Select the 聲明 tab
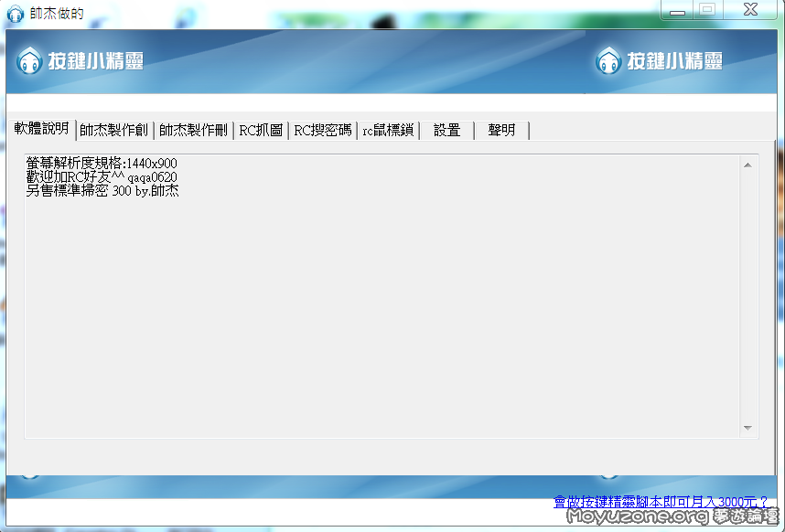Image resolution: width=785 pixels, height=532 pixels. coord(501,130)
